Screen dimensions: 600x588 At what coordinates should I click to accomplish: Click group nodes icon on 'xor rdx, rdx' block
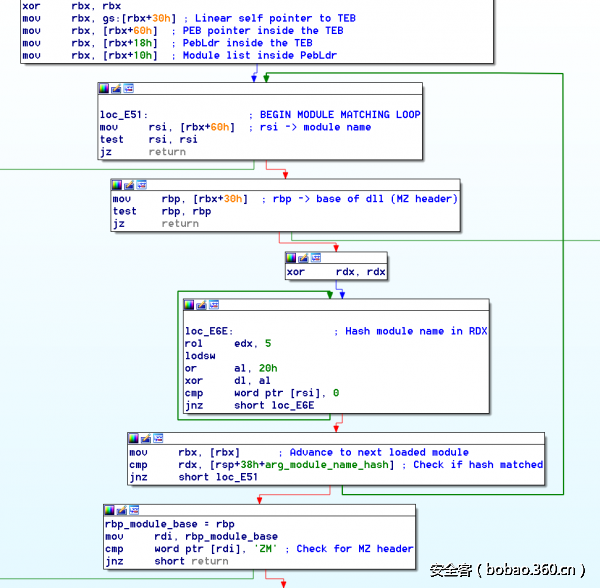316,258
